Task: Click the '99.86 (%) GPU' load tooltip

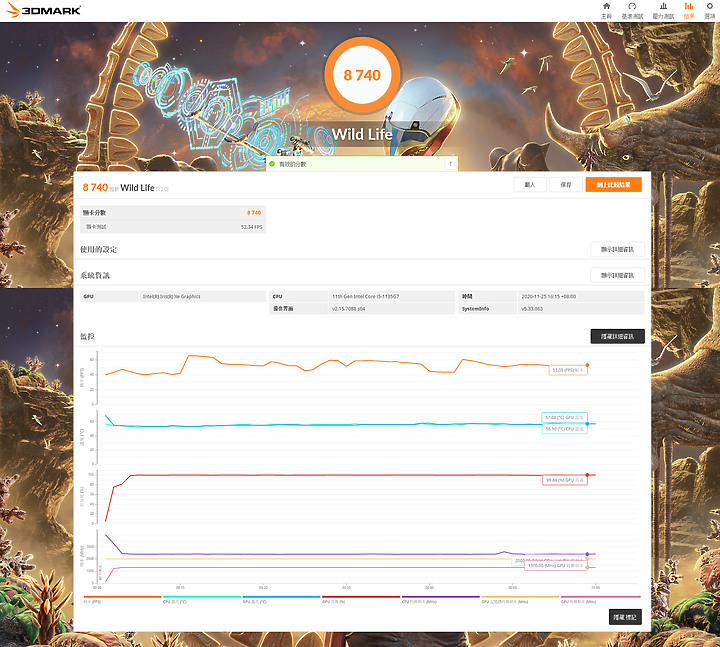Action: 565,480
